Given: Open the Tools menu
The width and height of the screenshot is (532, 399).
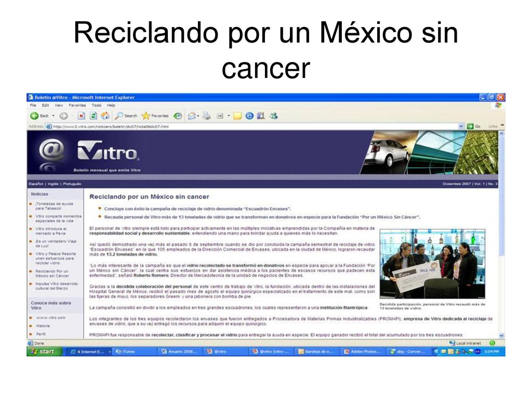Looking at the screenshot, I should point(96,105).
